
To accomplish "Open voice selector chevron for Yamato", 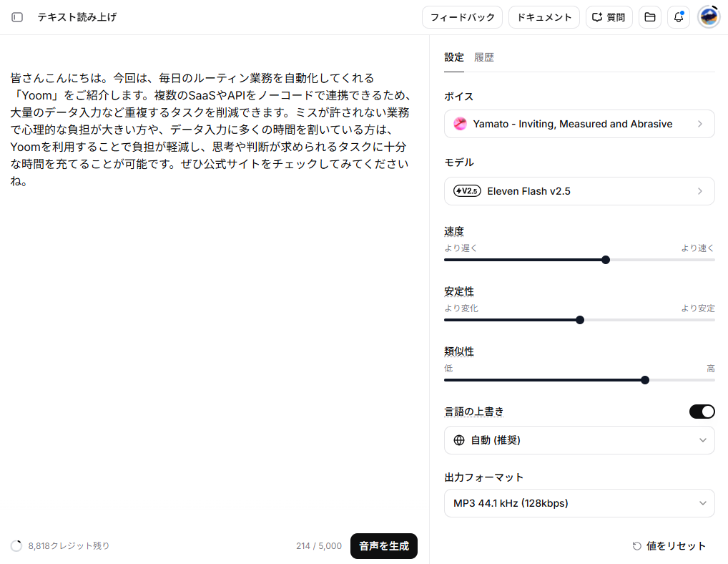I will [700, 124].
